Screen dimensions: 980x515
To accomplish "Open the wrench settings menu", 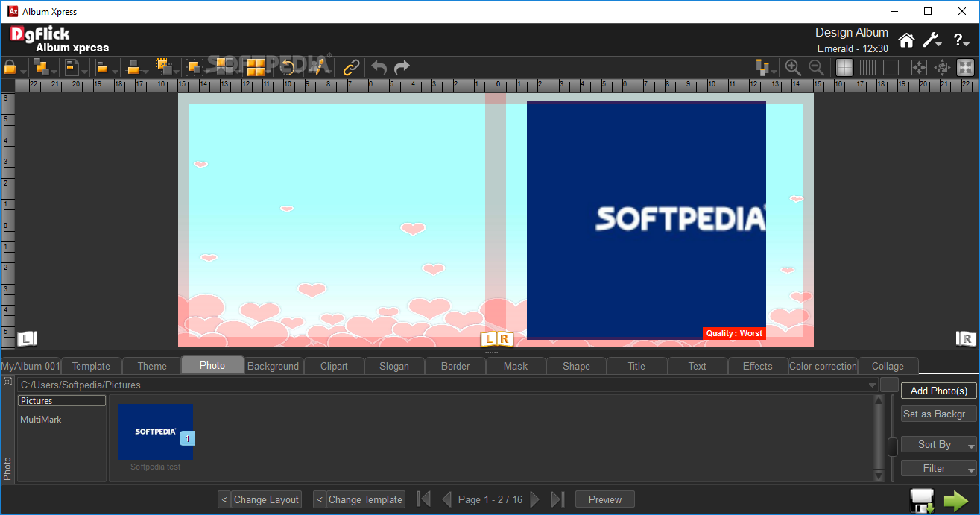I will pos(932,40).
